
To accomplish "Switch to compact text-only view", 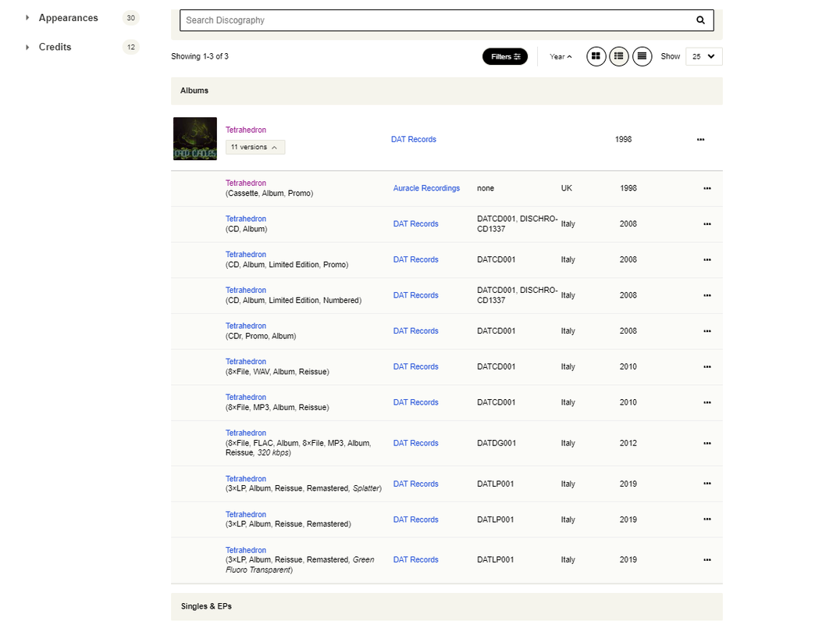I will (642, 56).
